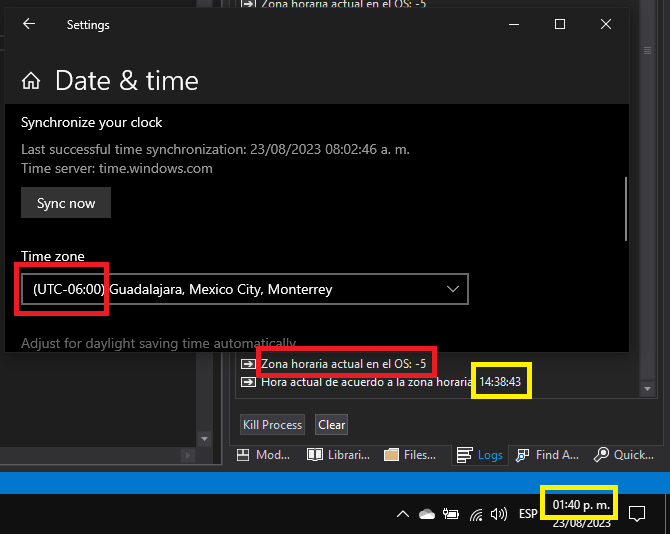The width and height of the screenshot is (670, 534).
Task: Maximize the Settings window
Action: click(x=560, y=24)
